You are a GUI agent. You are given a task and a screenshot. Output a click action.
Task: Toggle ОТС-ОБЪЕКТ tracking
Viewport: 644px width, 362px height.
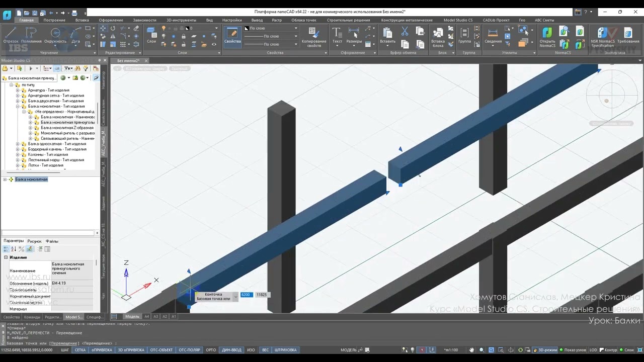click(162, 350)
